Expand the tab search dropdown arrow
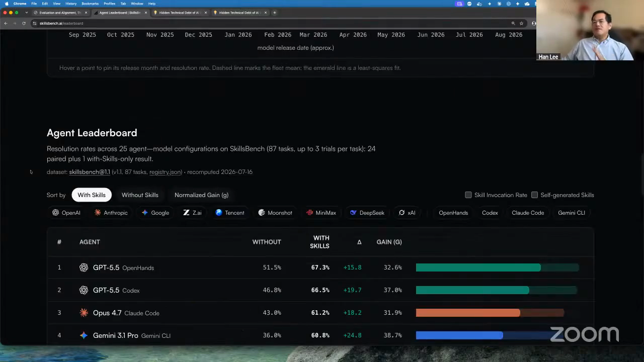This screenshot has height=362, width=644. pos(26,13)
